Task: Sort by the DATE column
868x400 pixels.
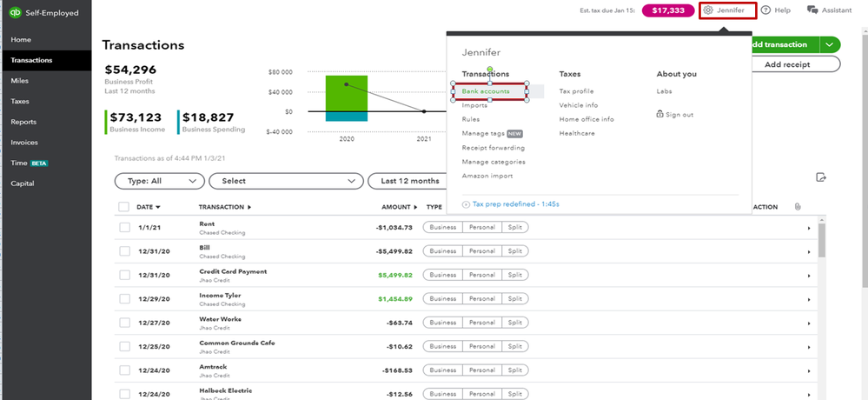Action: tap(149, 207)
